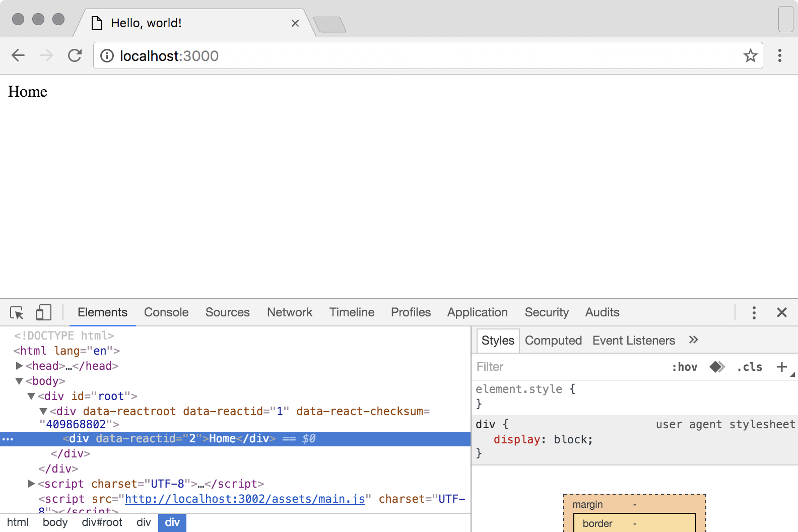
Task: Collapse the data-reactroot div node
Action: point(43,411)
